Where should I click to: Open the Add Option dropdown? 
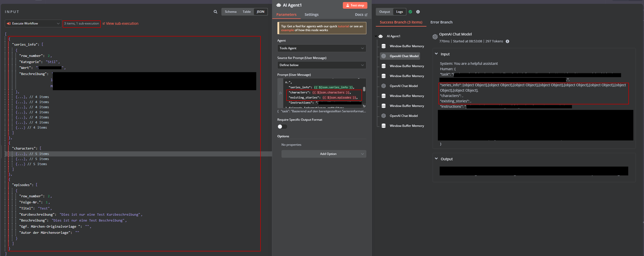click(x=324, y=154)
